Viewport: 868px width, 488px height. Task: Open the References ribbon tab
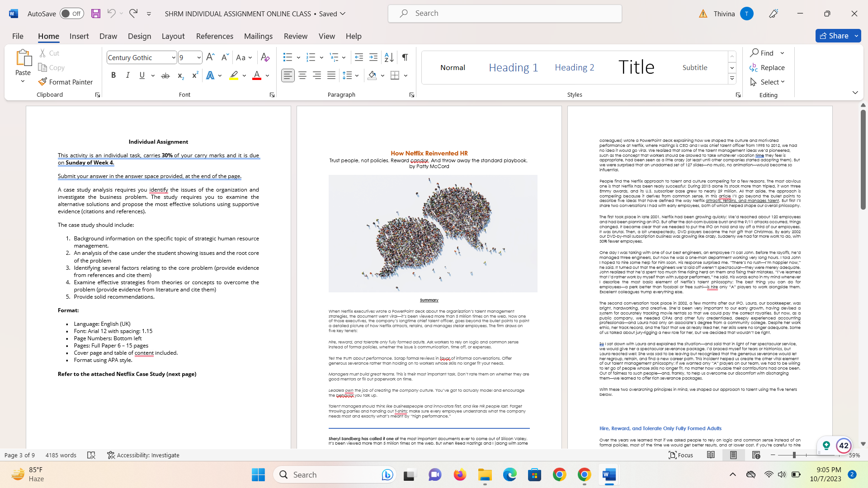tap(215, 36)
